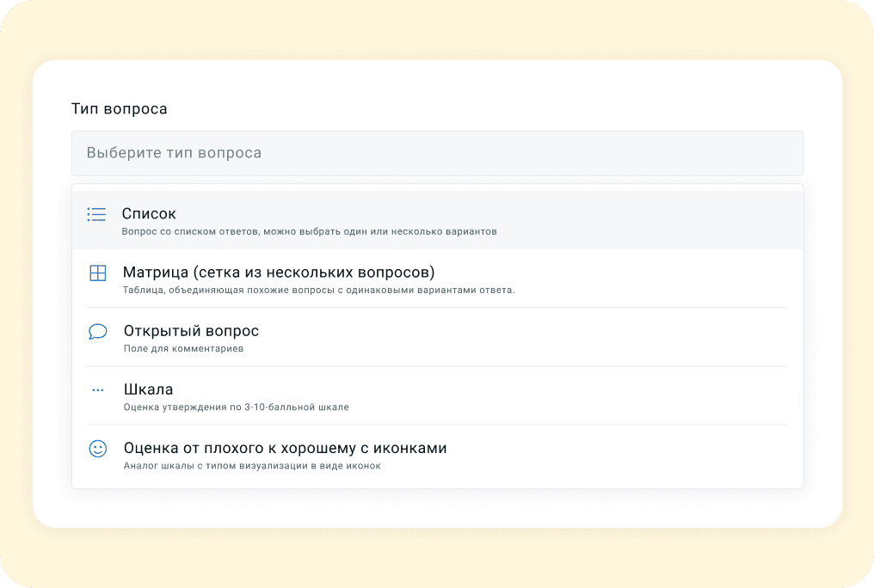This screenshot has height=588, width=874.
Task: Select "Шкала" from the list
Action: click(x=148, y=389)
